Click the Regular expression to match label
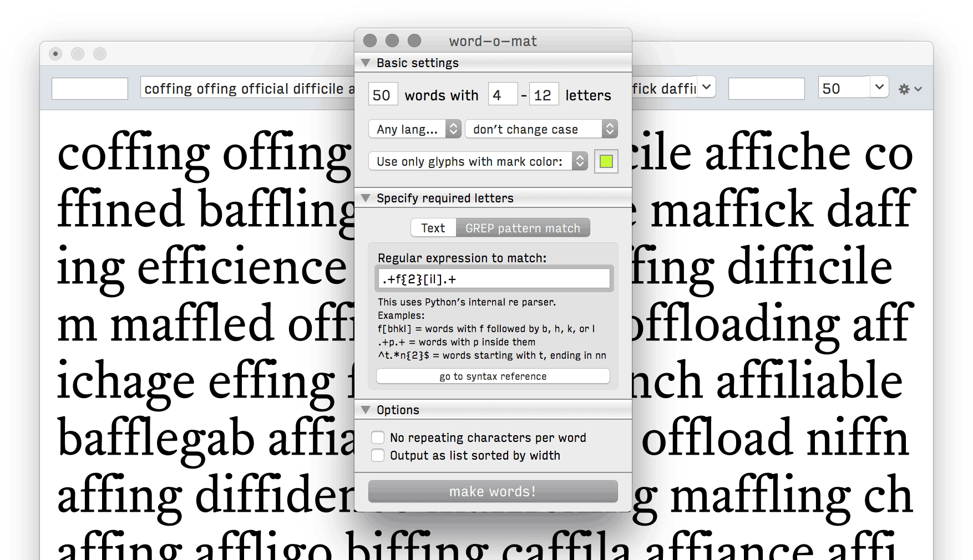 point(462,258)
